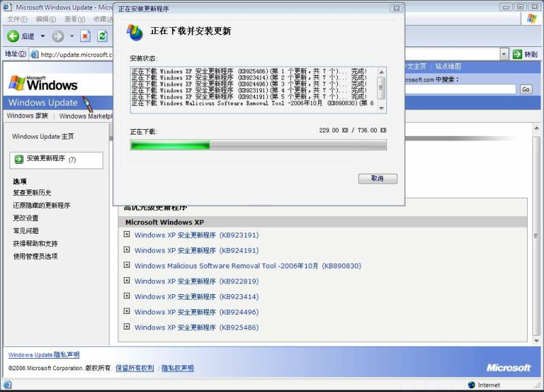544x392 pixels.
Task: Click the install status list scroll down arrow
Action: [381, 109]
